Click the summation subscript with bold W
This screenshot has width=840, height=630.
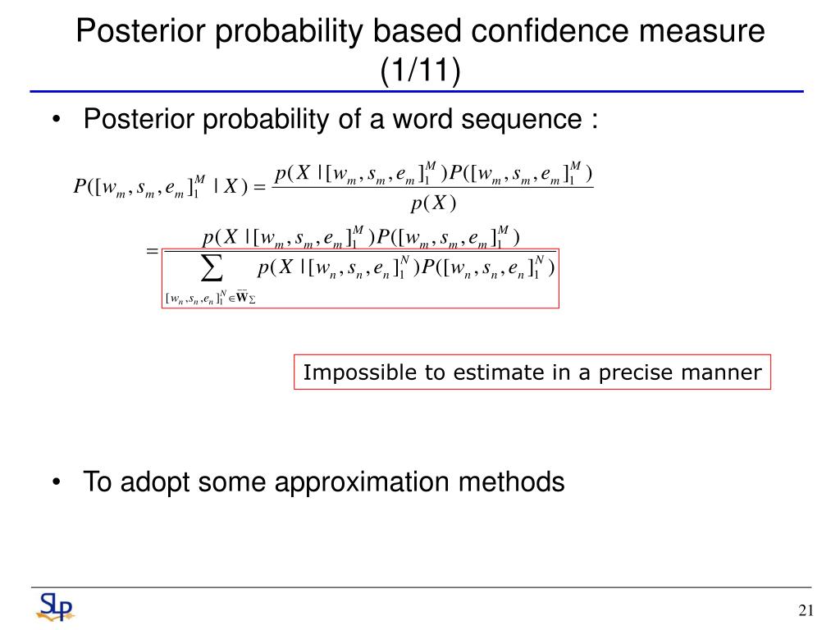(x=211, y=297)
